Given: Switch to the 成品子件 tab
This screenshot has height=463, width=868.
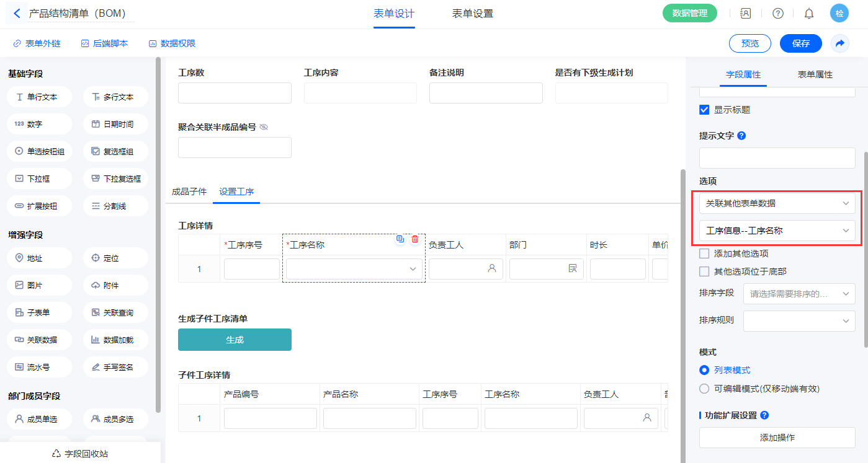Looking at the screenshot, I should [189, 192].
